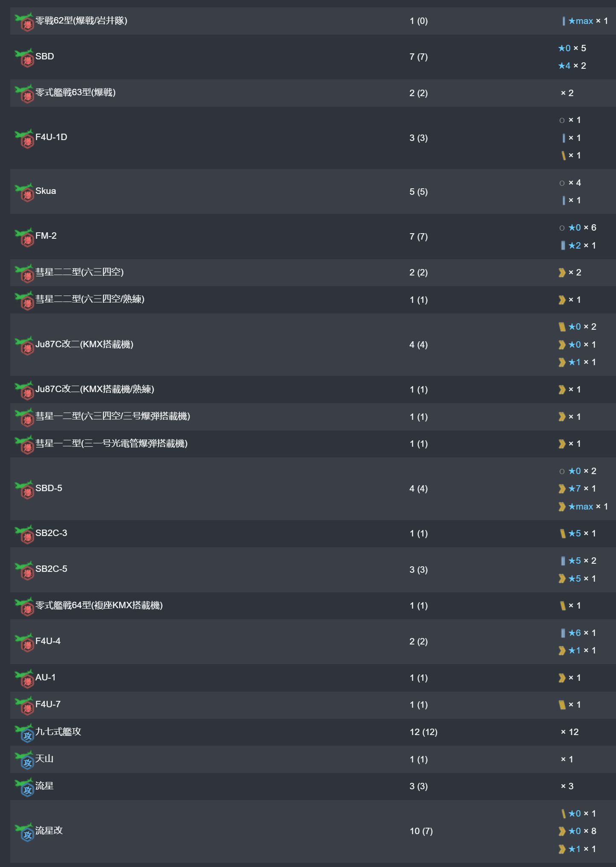The image size is (616, 867).
Task: Click the SBD-5 equipment name
Action: point(49,488)
